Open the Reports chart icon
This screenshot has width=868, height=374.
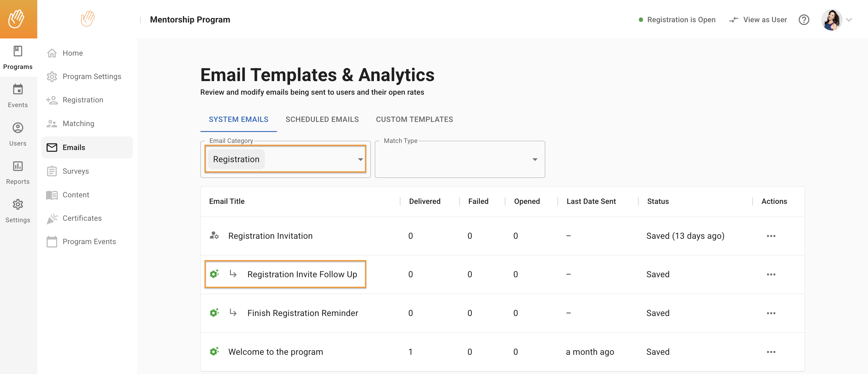[17, 166]
